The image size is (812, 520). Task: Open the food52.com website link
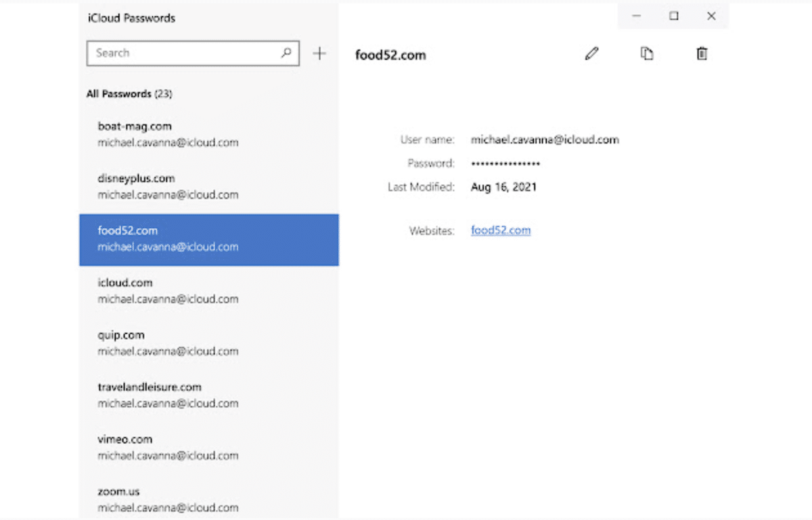tap(501, 230)
